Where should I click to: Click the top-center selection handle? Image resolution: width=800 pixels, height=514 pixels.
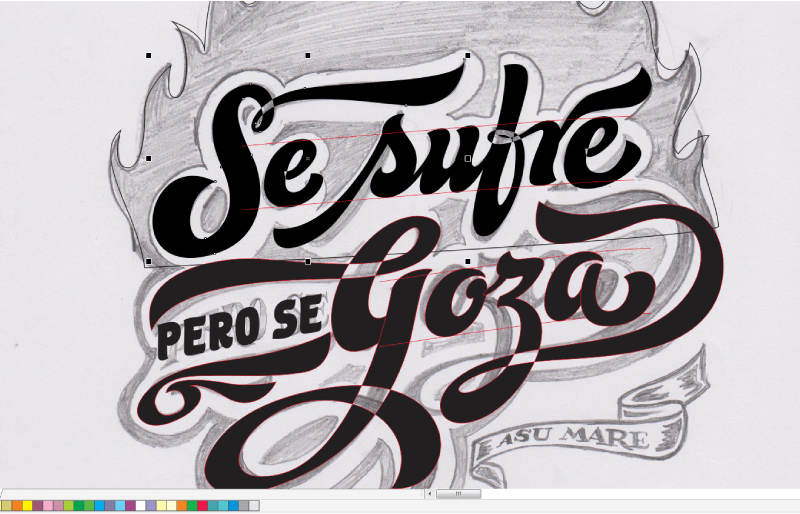tap(308, 56)
